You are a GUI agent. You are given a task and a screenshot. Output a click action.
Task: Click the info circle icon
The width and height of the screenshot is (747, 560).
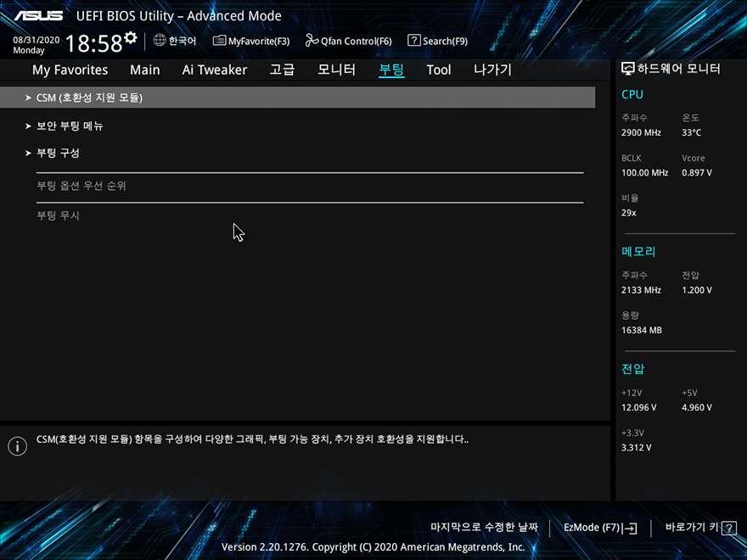[18, 446]
